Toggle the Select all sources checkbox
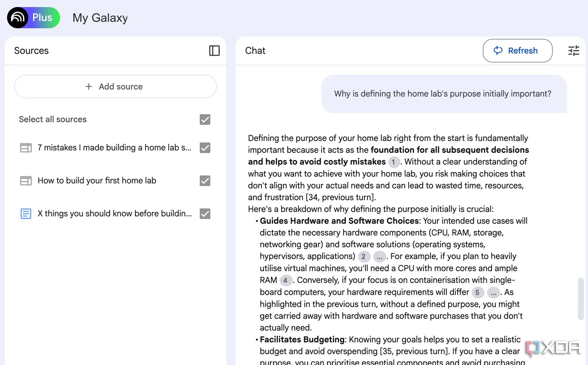 coord(205,120)
